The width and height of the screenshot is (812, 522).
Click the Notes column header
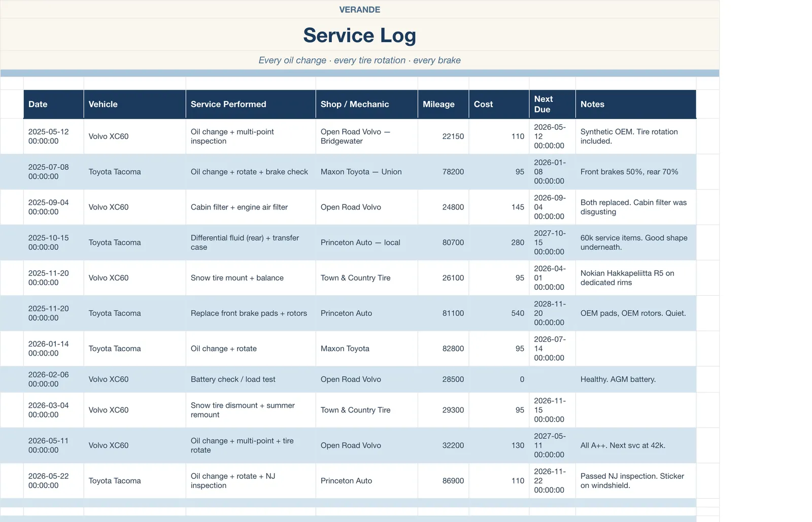(x=636, y=104)
